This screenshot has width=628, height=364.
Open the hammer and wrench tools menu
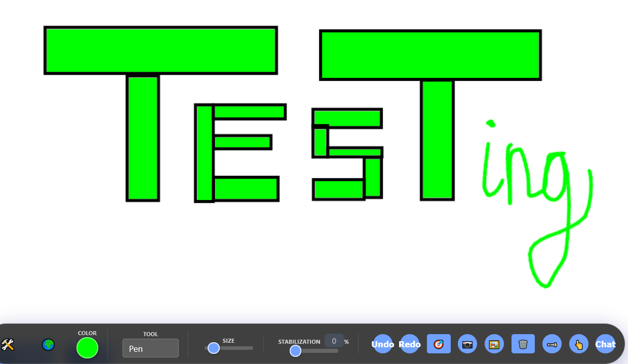pos(8,345)
